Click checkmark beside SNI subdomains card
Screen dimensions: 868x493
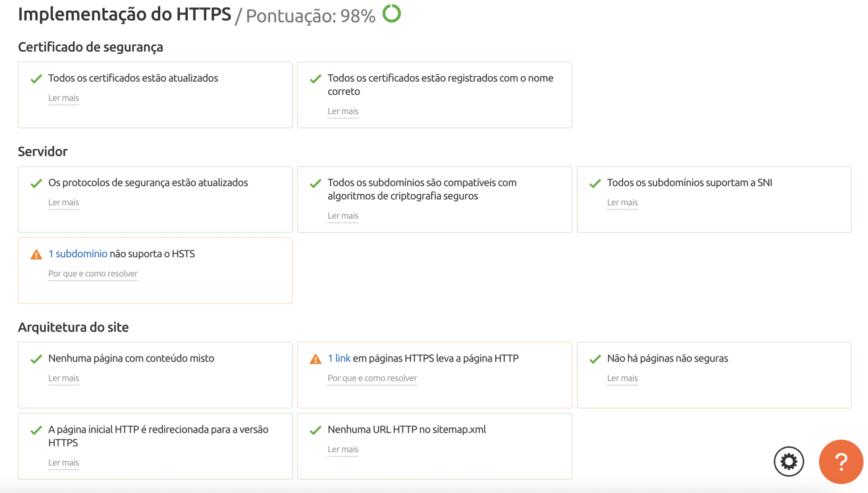pyautogui.click(x=595, y=183)
